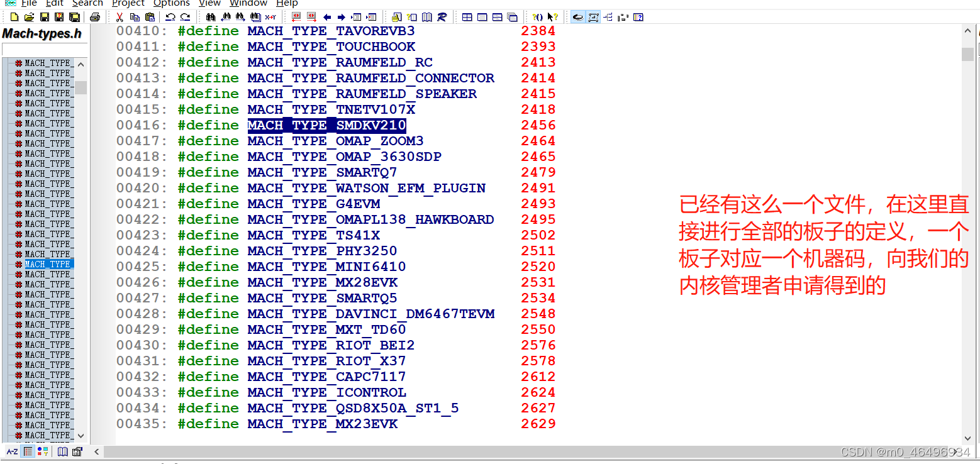
Task: Click MACH_TYPE_OMAPL138_HAWKBOARD in the code
Action: coord(370,219)
